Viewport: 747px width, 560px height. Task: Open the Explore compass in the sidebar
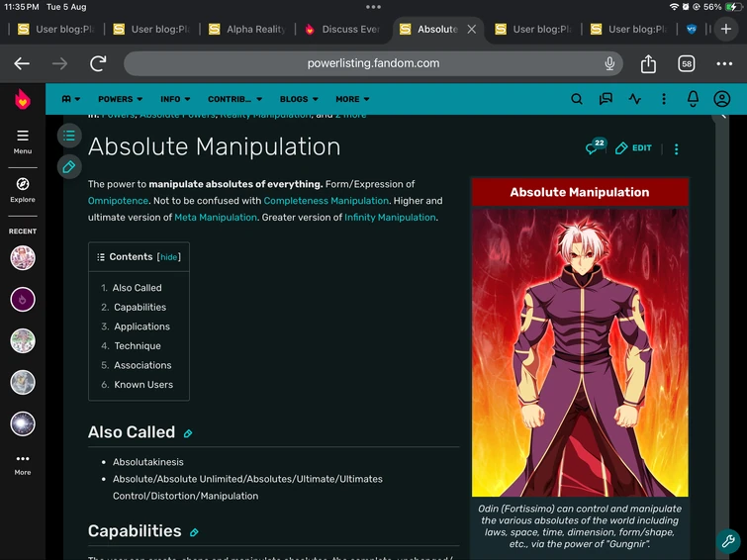click(23, 190)
